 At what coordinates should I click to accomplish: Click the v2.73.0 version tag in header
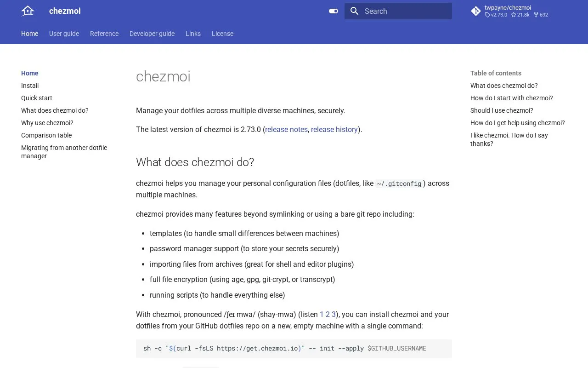[496, 15]
